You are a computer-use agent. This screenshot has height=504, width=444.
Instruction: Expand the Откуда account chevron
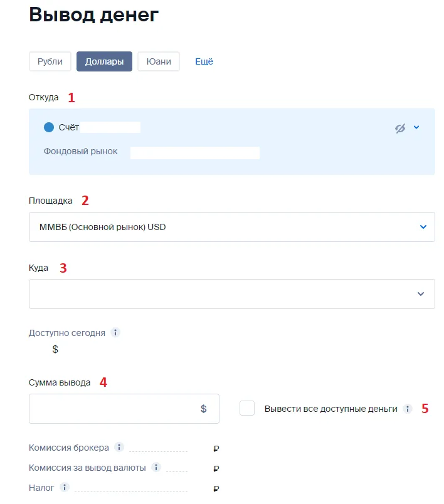(x=416, y=127)
